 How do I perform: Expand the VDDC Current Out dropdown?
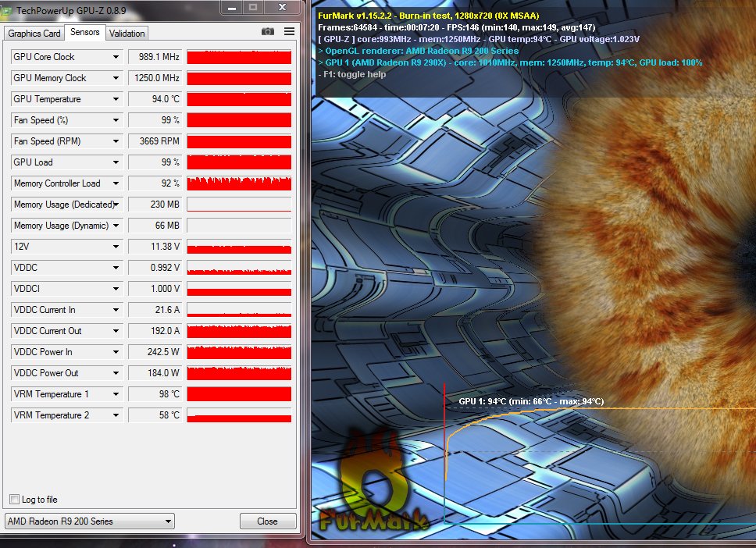point(116,331)
